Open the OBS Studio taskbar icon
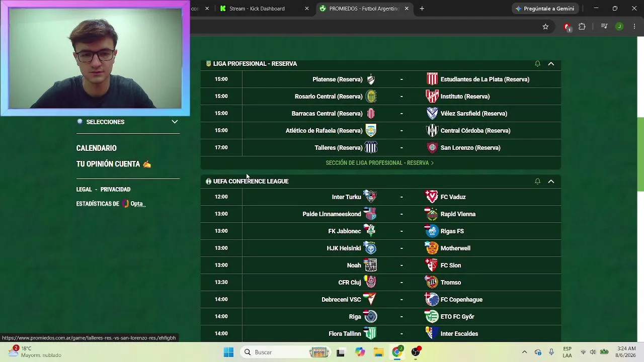The height and width of the screenshot is (362, 644). 416,352
